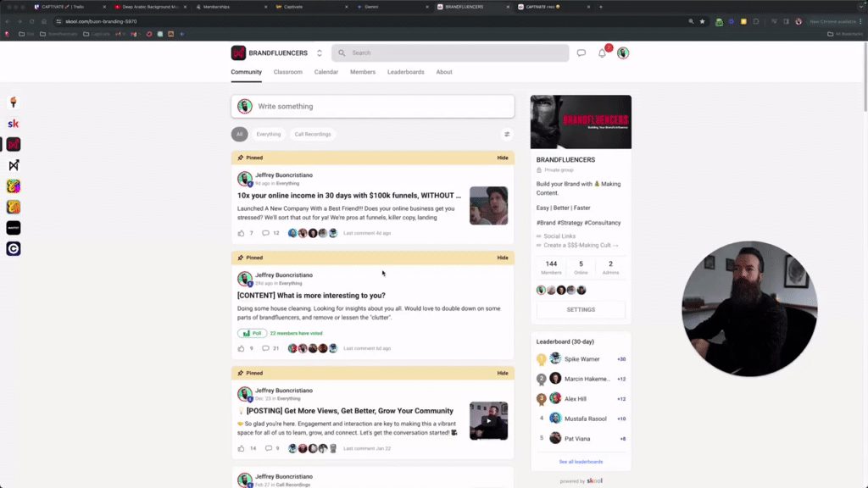Like the [CONTENT] What is more interesting post
This screenshot has height=488, width=868.
pos(241,348)
